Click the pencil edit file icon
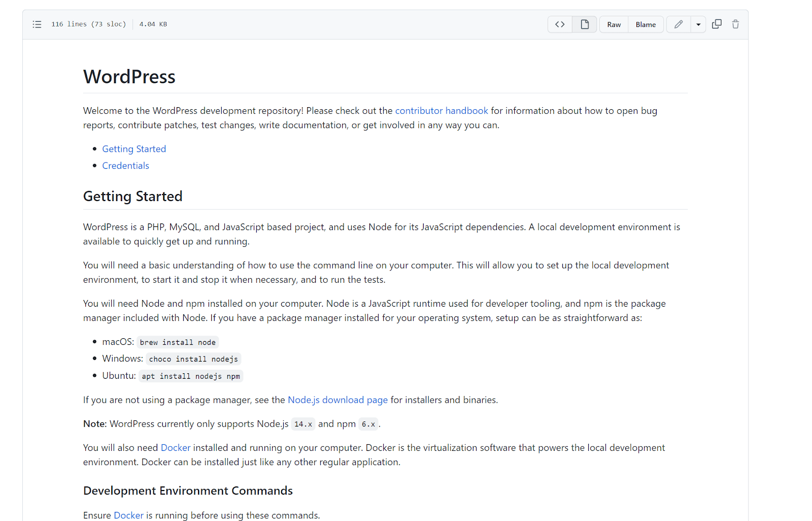 [679, 24]
